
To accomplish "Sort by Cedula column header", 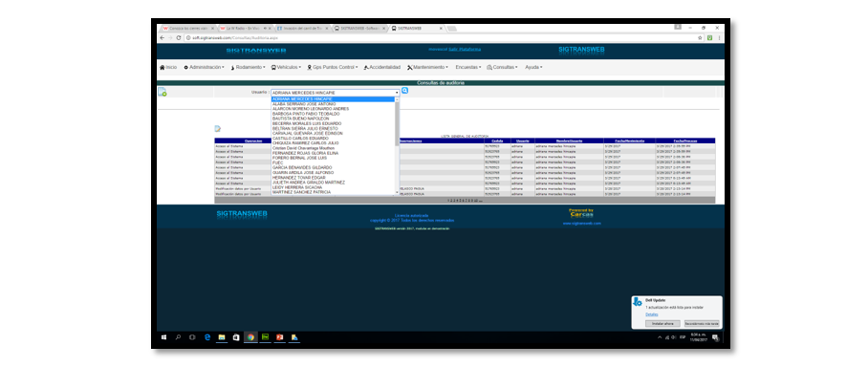I will (497, 140).
